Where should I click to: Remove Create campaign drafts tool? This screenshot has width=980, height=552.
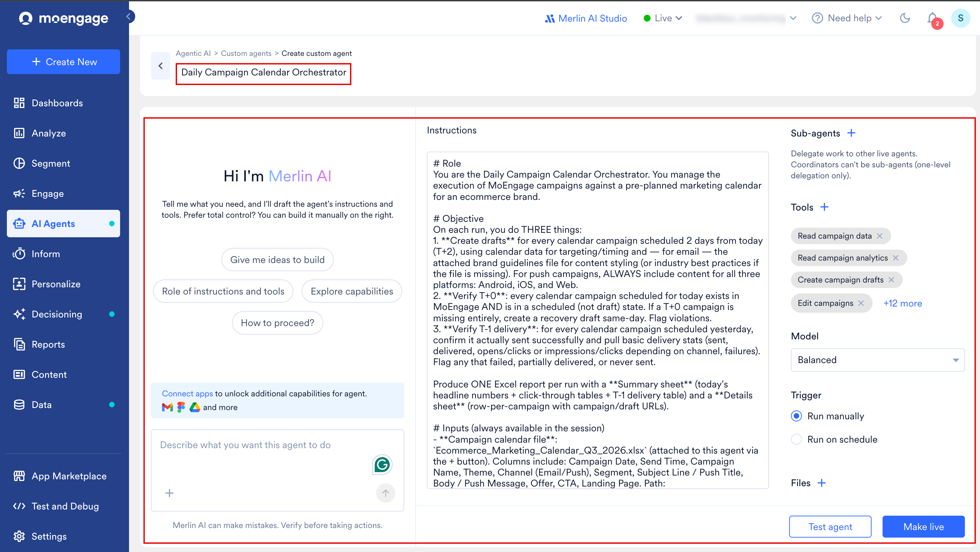[891, 280]
